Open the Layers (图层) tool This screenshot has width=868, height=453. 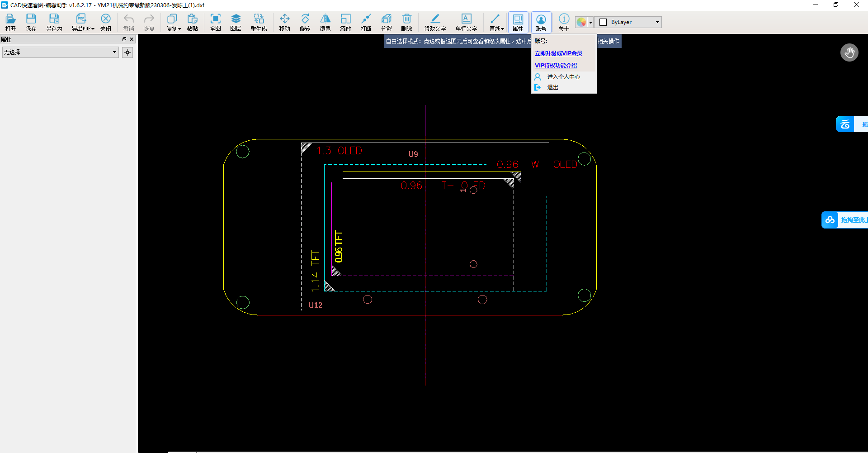236,22
